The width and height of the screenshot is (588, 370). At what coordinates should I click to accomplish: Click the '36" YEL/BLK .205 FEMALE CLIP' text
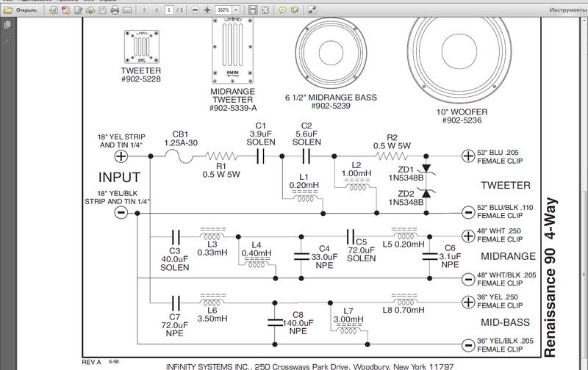pyautogui.click(x=505, y=345)
